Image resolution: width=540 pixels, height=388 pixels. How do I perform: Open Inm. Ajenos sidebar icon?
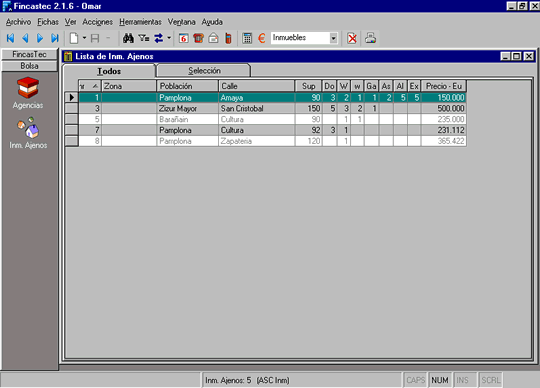click(x=28, y=128)
